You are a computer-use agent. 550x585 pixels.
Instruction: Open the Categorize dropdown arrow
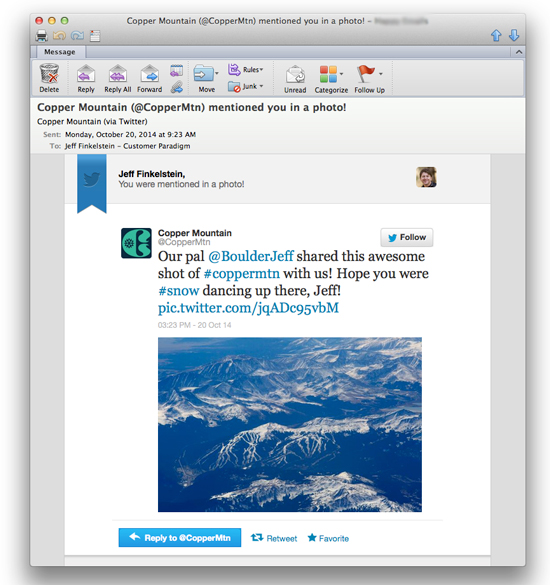(341, 74)
